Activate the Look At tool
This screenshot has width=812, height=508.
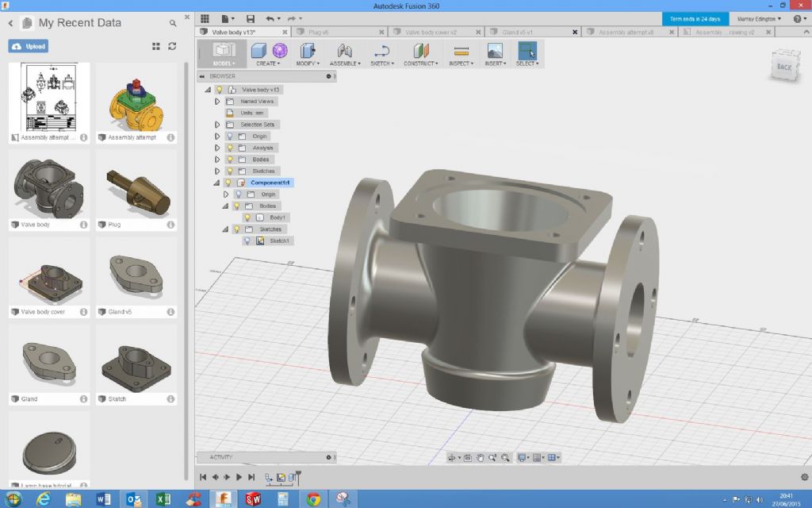click(468, 458)
